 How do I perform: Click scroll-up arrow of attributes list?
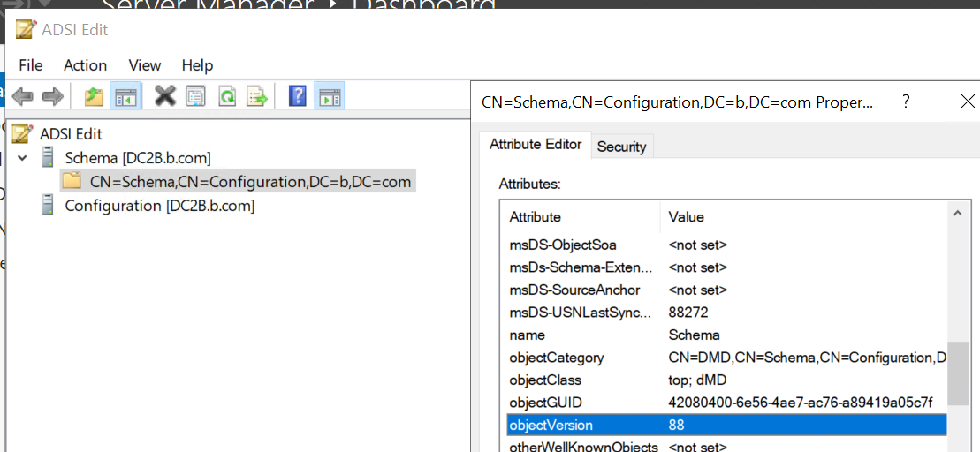[x=958, y=214]
